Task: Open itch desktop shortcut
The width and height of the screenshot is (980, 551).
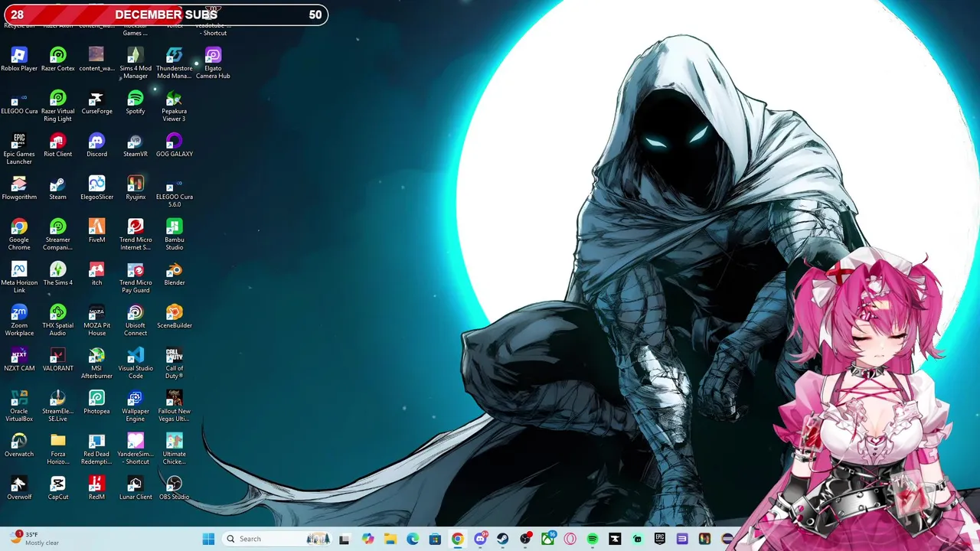Action: click(x=96, y=274)
